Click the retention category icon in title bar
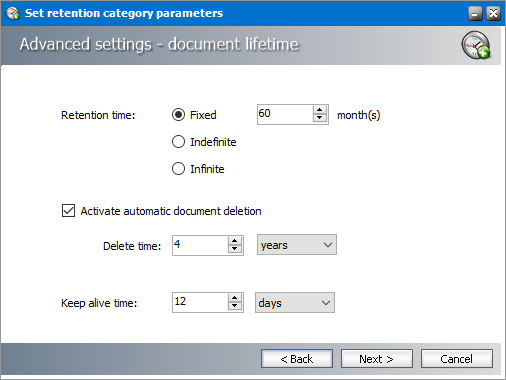 pos(13,13)
